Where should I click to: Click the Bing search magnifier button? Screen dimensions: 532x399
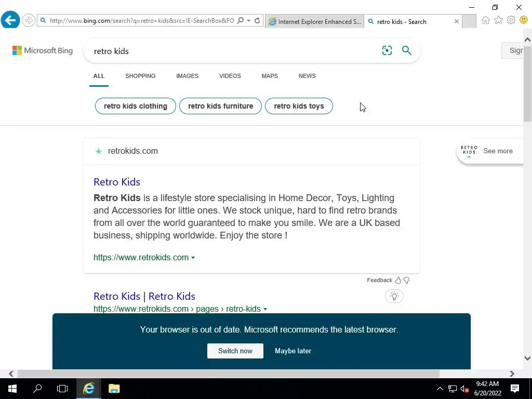pyautogui.click(x=406, y=50)
